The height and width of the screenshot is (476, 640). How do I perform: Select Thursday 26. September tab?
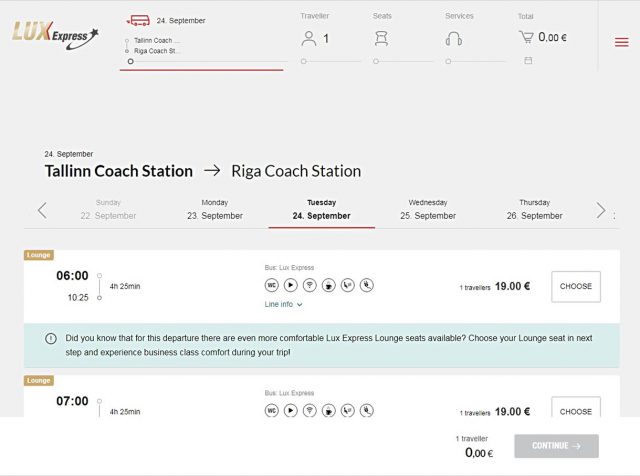tap(534, 209)
